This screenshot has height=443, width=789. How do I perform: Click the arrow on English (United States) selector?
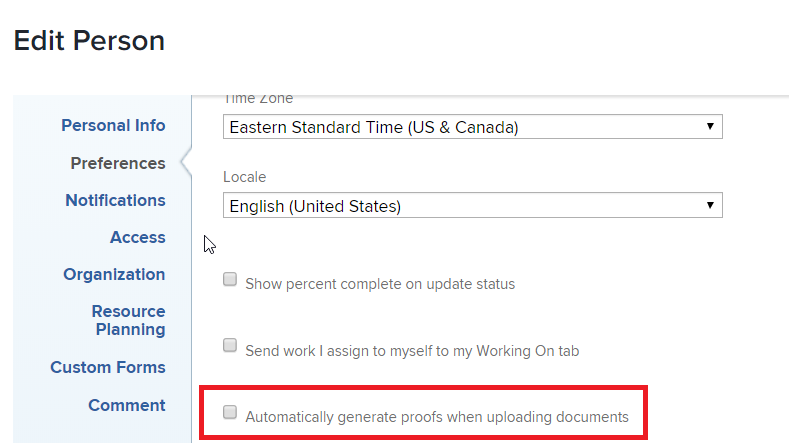pos(709,206)
